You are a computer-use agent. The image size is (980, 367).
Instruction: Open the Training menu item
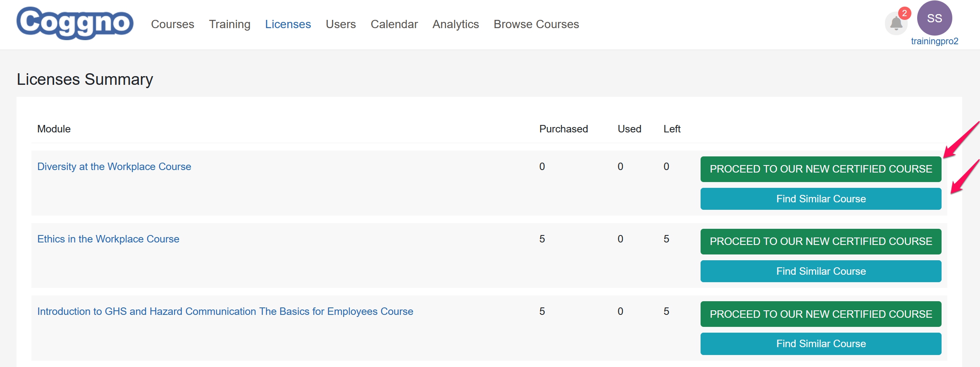point(229,24)
